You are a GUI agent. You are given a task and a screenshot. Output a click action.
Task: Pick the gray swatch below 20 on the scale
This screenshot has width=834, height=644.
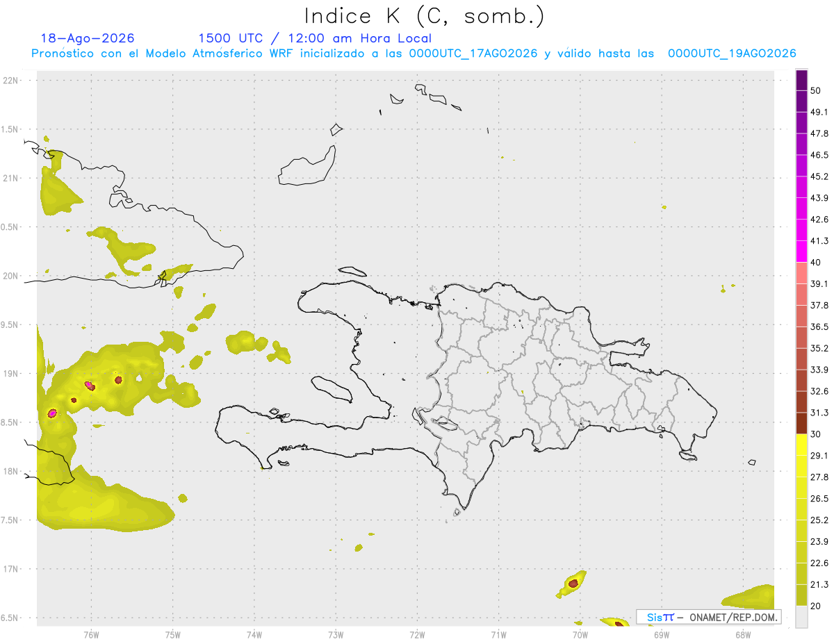801,616
